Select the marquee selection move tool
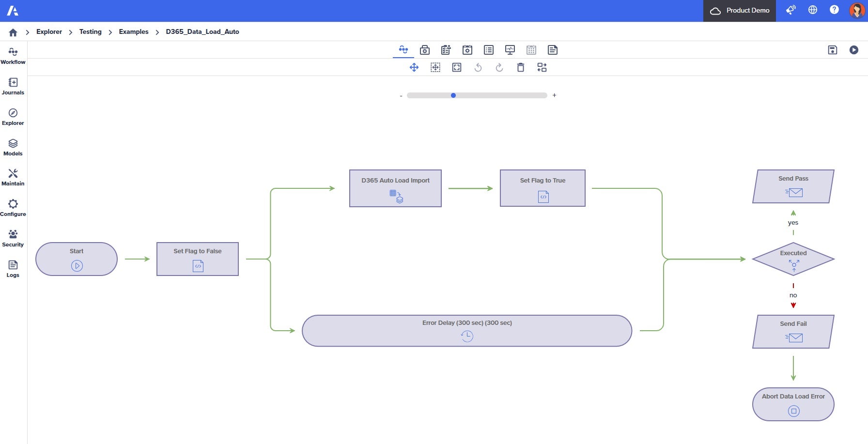Image resolution: width=868 pixels, height=444 pixels. click(x=435, y=67)
